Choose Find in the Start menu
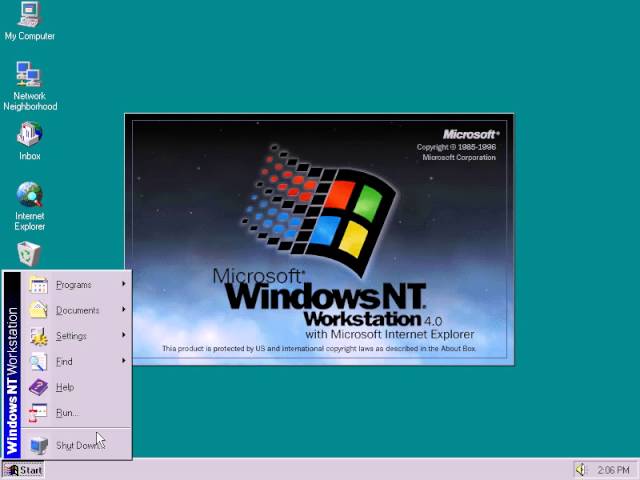Image resolution: width=640 pixels, height=480 pixels. coord(76,362)
